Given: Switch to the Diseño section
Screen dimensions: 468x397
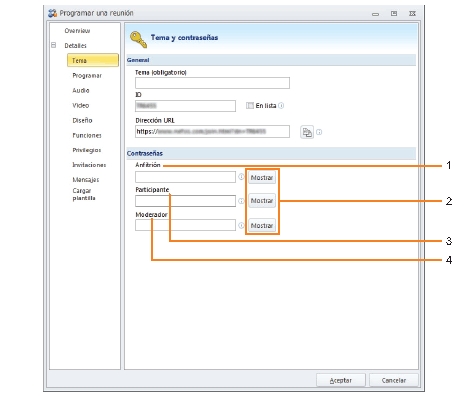Looking at the screenshot, I should point(82,120).
